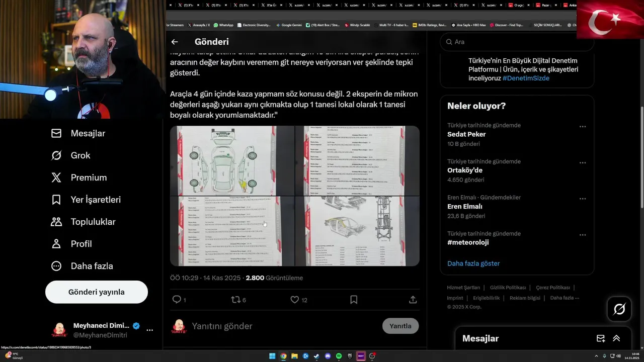
Task: Open Yer İşaretleri bookmarks
Action: pos(86,200)
